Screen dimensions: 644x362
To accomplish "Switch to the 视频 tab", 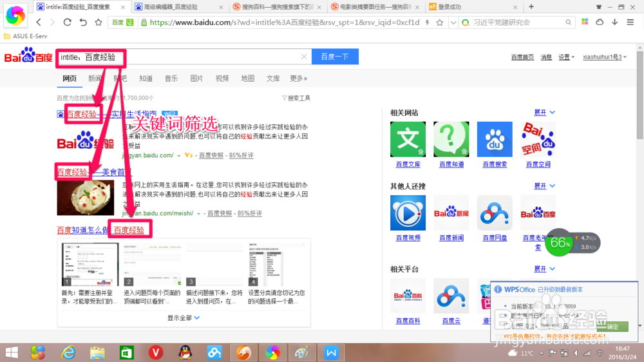I will point(222,79).
